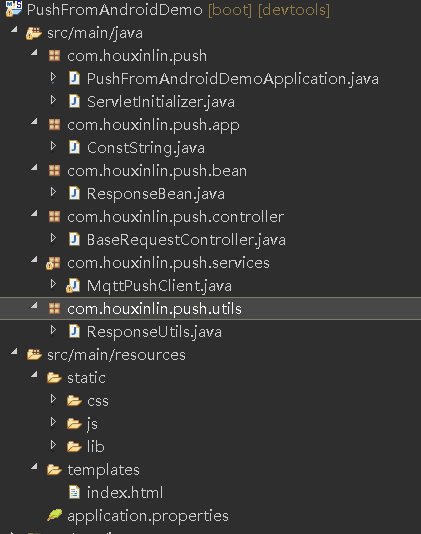Select ResponseUtils.java file
Viewport: 421px width, 534px height.
tap(154, 332)
